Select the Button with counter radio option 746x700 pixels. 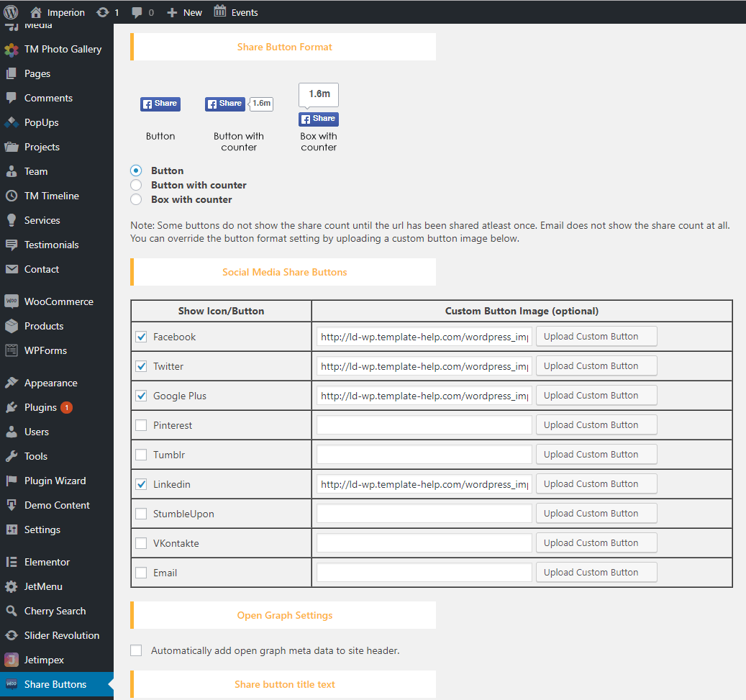(136, 186)
